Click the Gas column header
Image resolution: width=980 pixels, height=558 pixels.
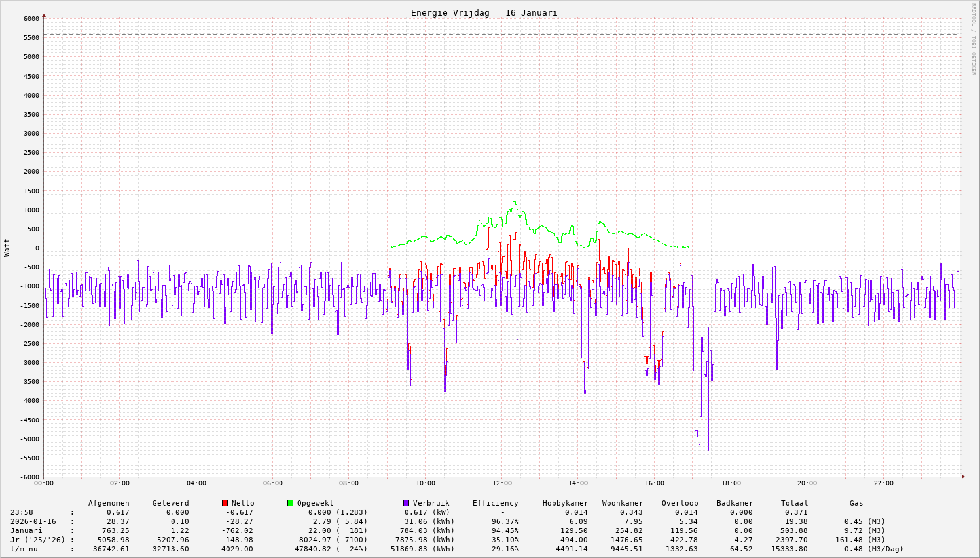tap(856, 503)
